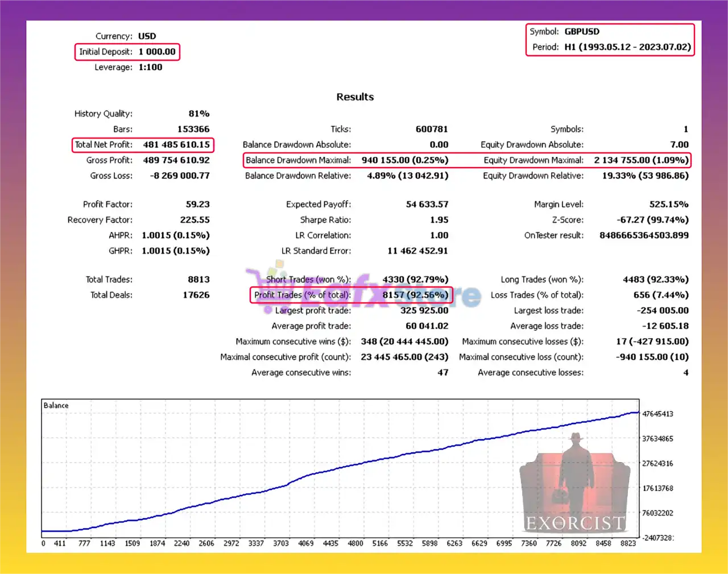This screenshot has height=574, width=728.
Task: Select Average profit trade value 60 041.02
Action: click(427, 326)
